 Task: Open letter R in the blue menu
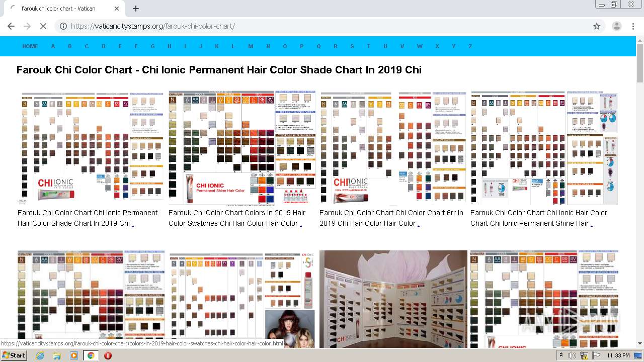tap(336, 46)
